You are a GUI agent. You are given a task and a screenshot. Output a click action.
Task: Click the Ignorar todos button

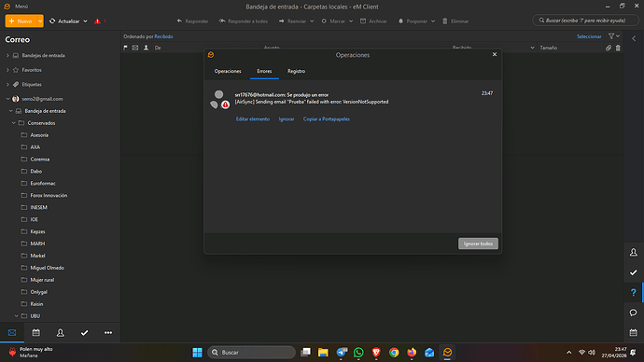coord(478,244)
